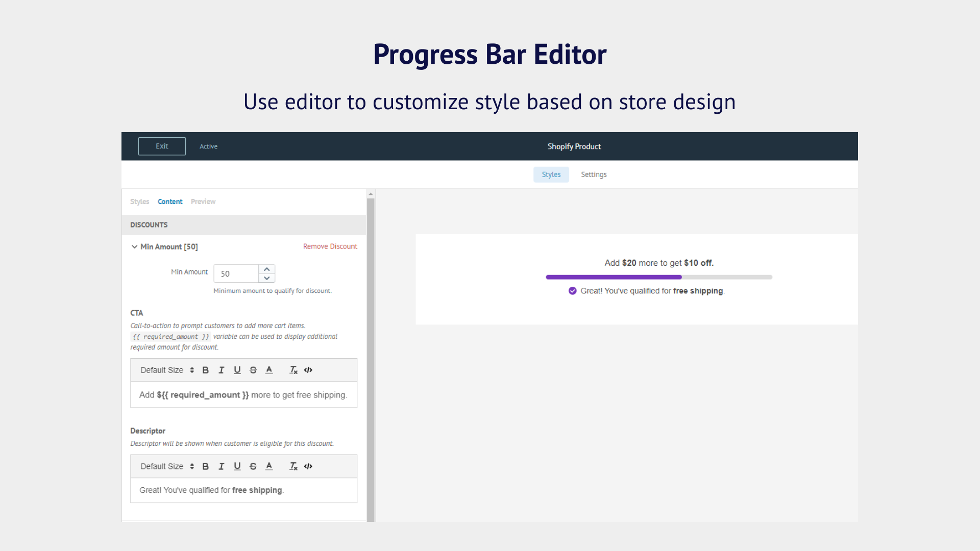Apply Underline in CTA editor toolbar
Viewport: 980px width, 551px height.
[x=237, y=370]
